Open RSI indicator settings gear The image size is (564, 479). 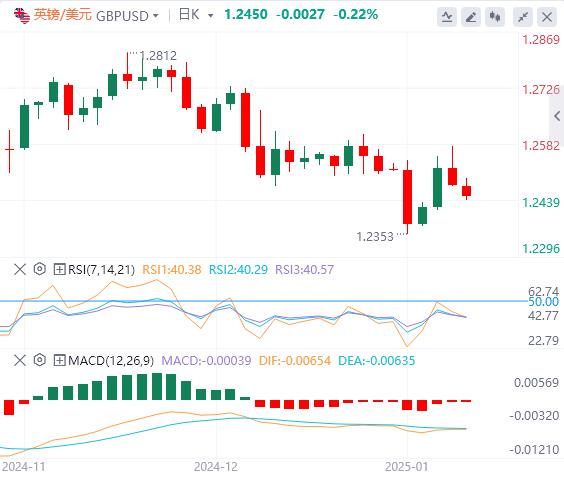coord(40,269)
